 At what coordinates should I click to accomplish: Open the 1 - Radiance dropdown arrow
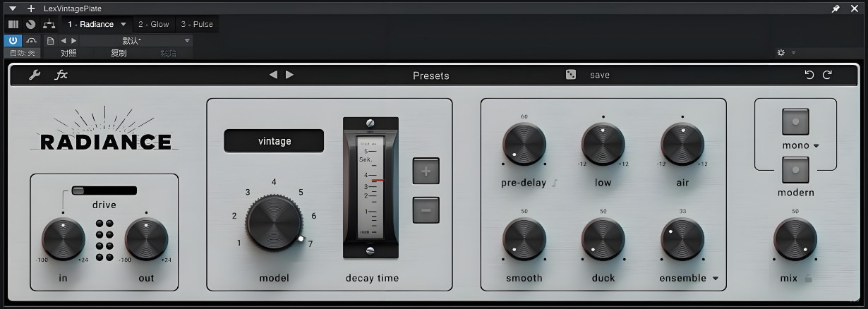point(123,24)
